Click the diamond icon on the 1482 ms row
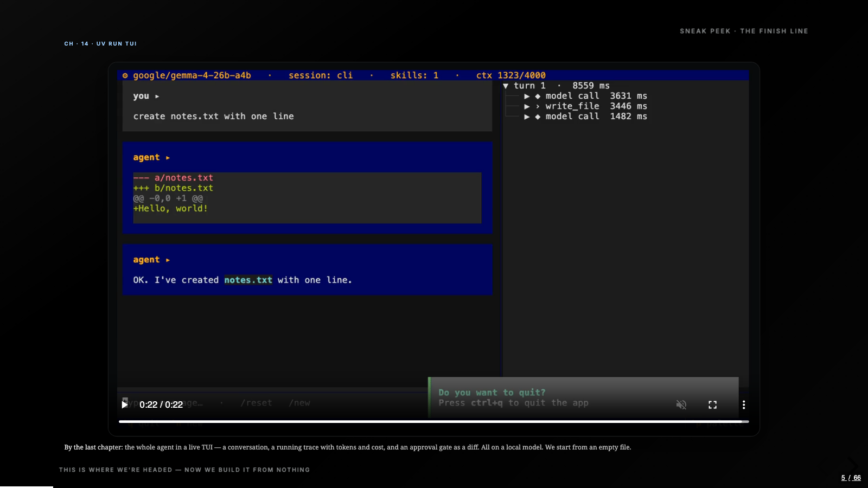 coord(538,117)
